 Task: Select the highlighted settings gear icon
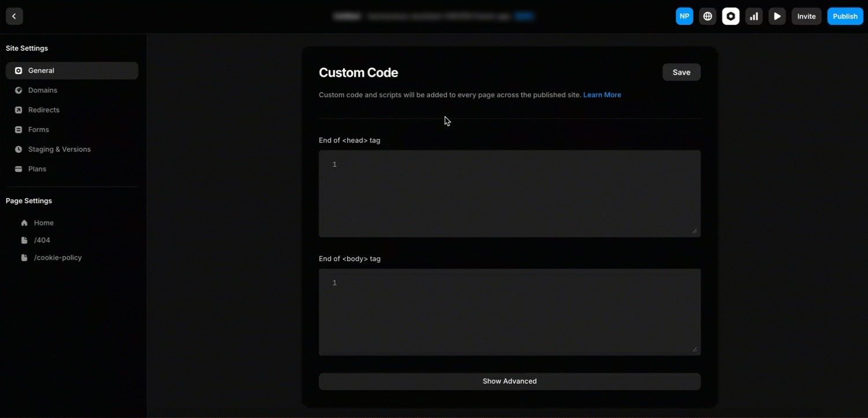click(x=730, y=16)
